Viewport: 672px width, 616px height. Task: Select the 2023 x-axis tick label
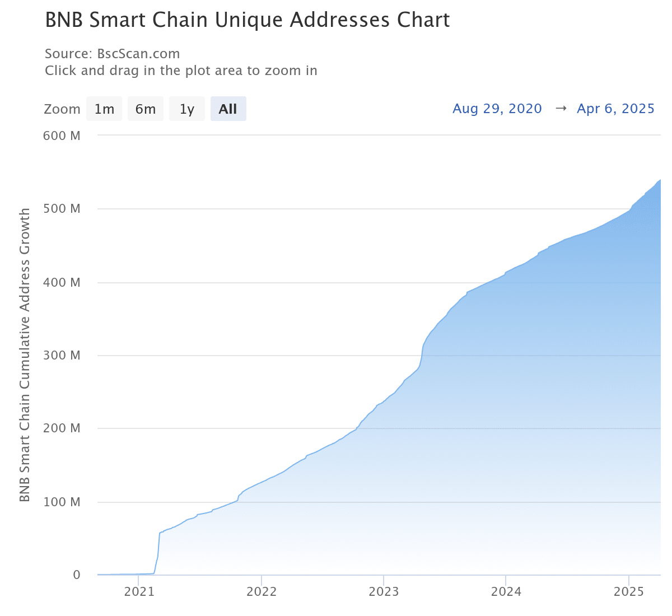(384, 592)
